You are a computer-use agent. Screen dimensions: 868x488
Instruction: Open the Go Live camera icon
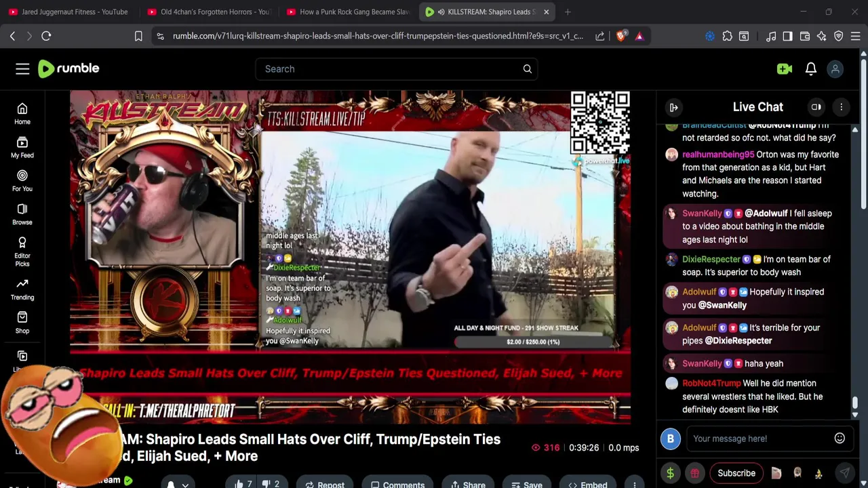(x=785, y=68)
